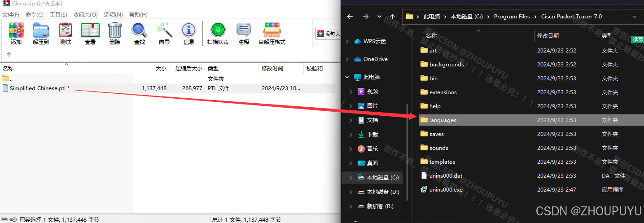The width and height of the screenshot is (644, 223).
Task: Click the Find (查找) toolbar icon
Action: click(140, 34)
